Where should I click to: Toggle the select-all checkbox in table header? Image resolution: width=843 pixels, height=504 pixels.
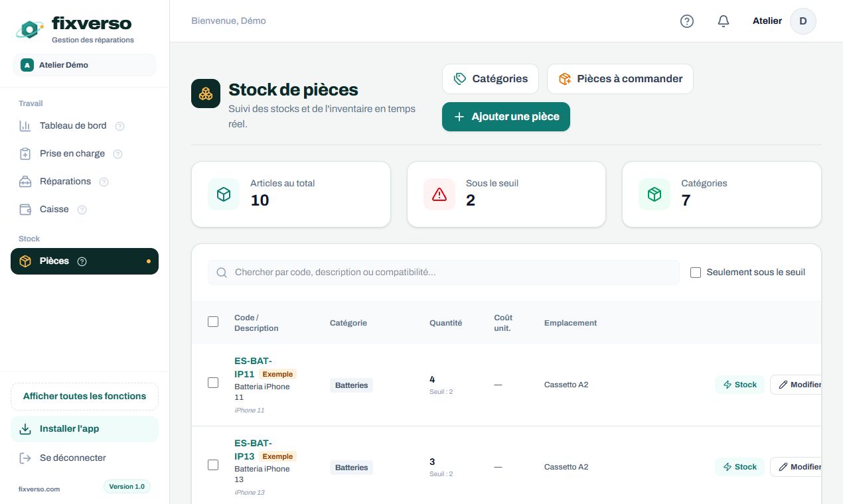coord(213,322)
